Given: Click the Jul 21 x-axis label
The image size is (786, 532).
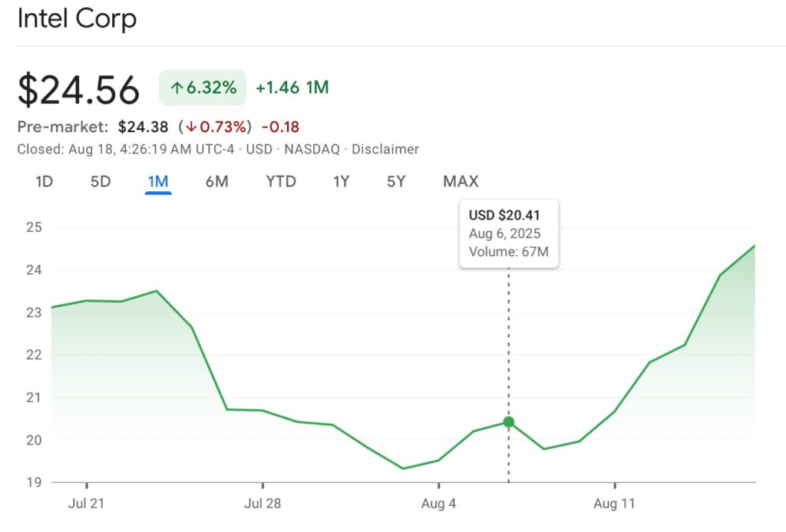Looking at the screenshot, I should pos(86,504).
